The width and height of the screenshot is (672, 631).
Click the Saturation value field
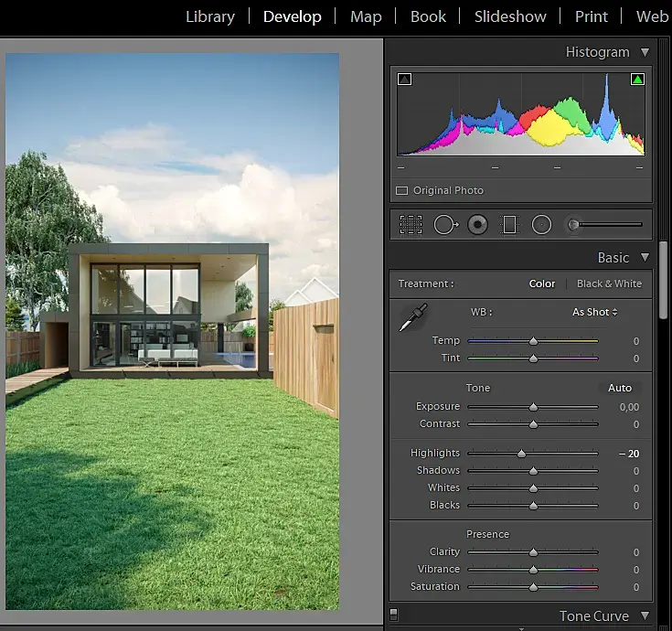tap(636, 587)
